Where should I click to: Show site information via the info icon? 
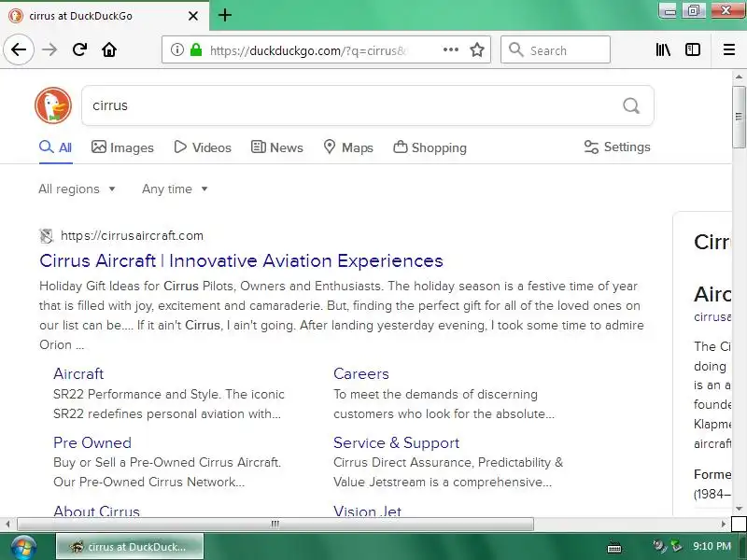click(176, 49)
